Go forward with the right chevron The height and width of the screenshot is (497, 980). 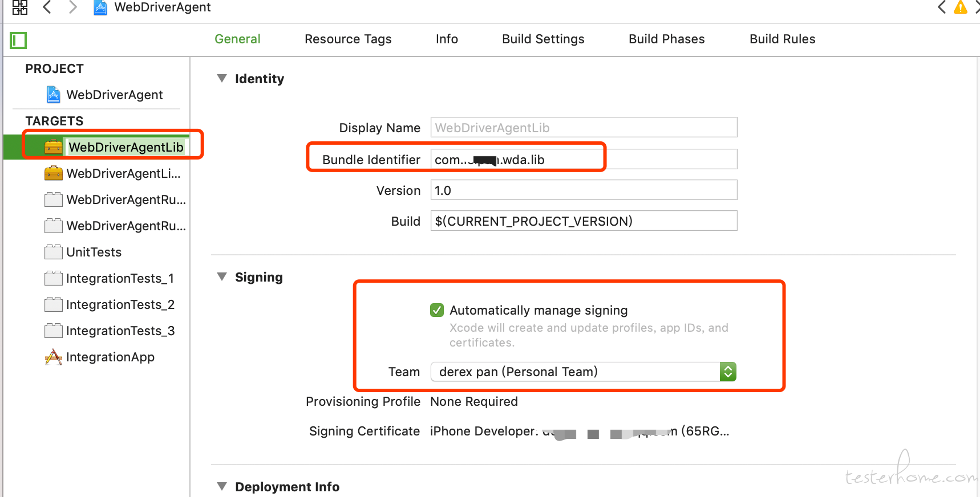[x=72, y=7]
